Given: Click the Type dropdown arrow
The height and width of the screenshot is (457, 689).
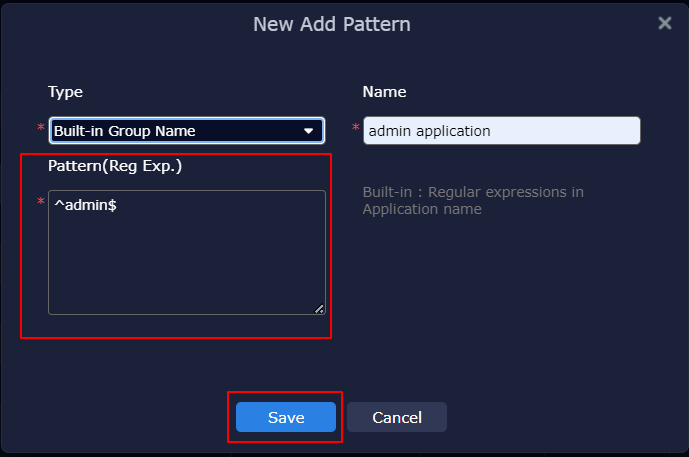Looking at the screenshot, I should [309, 131].
